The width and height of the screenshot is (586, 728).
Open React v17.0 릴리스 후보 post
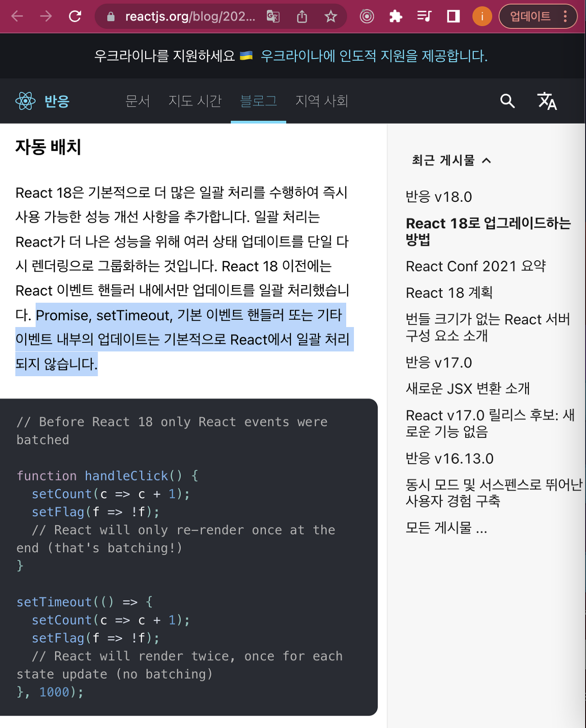(490, 423)
